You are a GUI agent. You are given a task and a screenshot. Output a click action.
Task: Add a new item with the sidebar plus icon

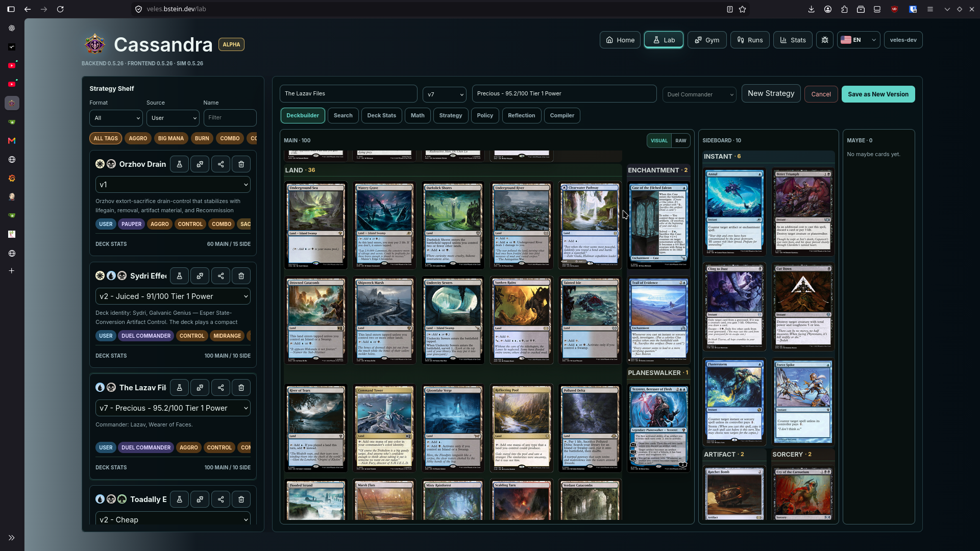[12, 271]
